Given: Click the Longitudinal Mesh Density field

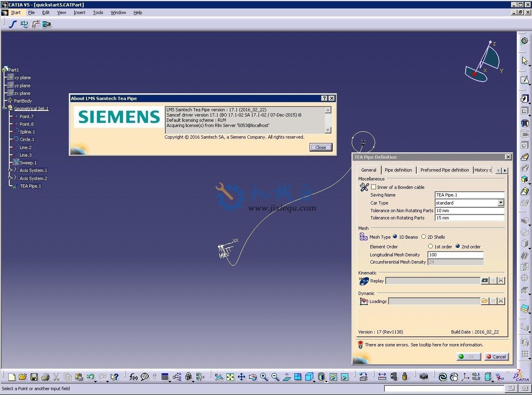Looking at the screenshot, I should pyautogui.click(x=455, y=254).
